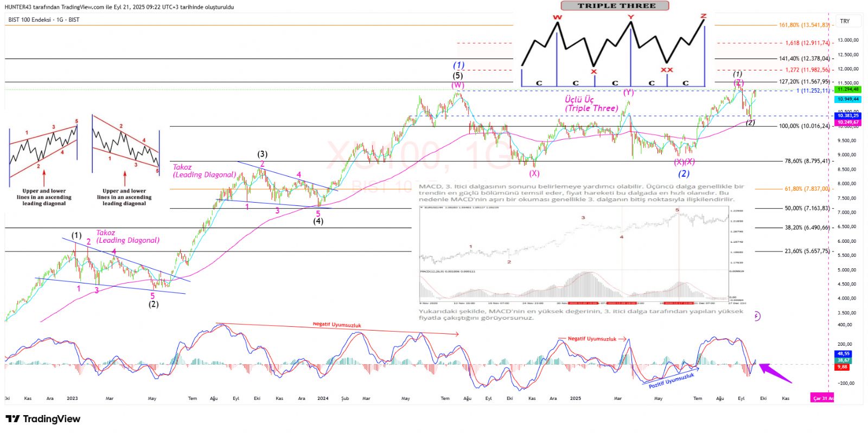Select the BIST 100 Endeksi symbol title
This screenshot has width=868, height=433.
click(43, 20)
